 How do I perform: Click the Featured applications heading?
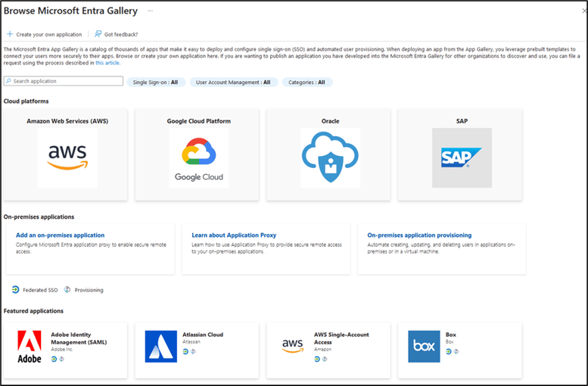[x=33, y=311]
